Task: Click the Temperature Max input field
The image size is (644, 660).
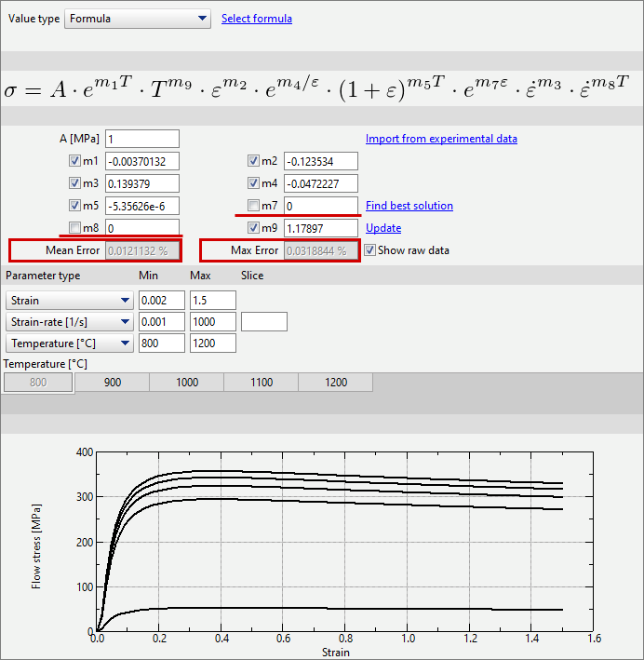Action: pyautogui.click(x=212, y=343)
